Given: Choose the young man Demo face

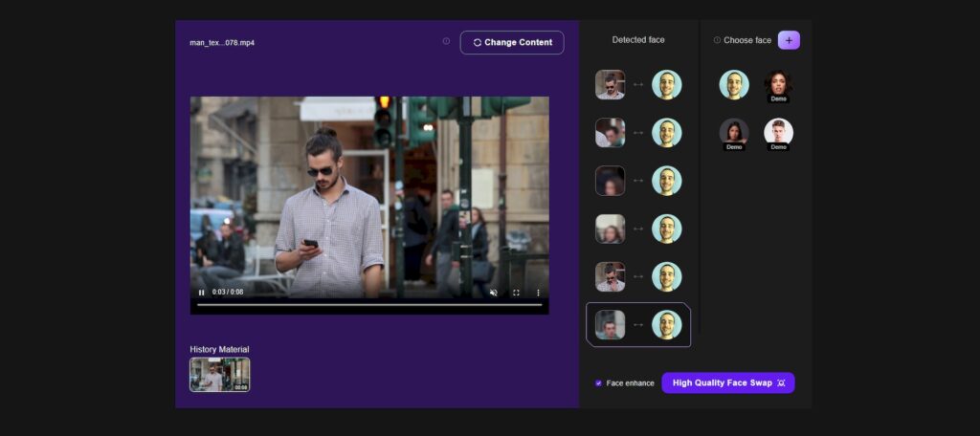Looking at the screenshot, I should [x=778, y=132].
